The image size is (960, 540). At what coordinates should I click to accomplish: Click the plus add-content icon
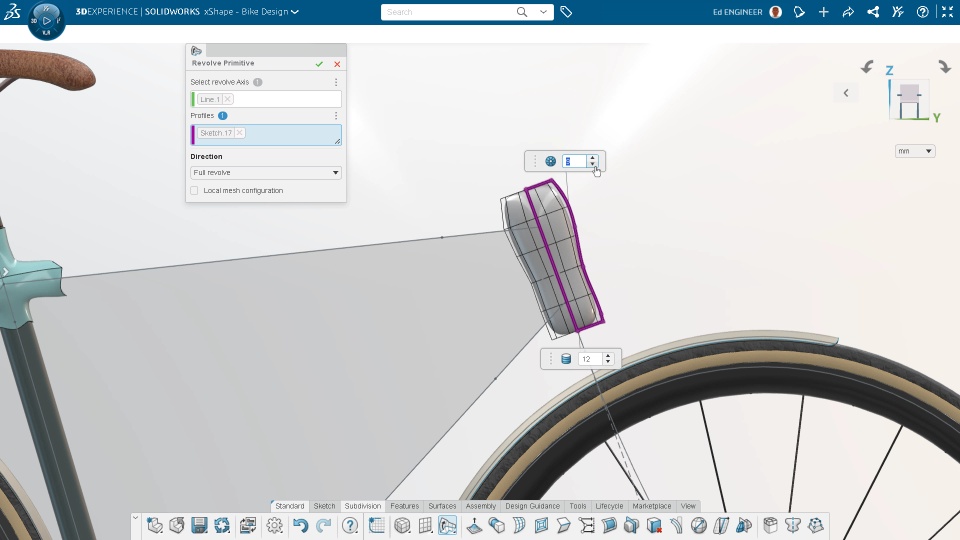point(823,12)
